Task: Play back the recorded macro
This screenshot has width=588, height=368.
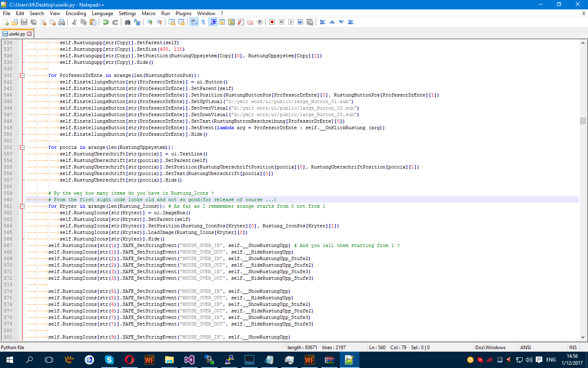Action: [x=291, y=22]
